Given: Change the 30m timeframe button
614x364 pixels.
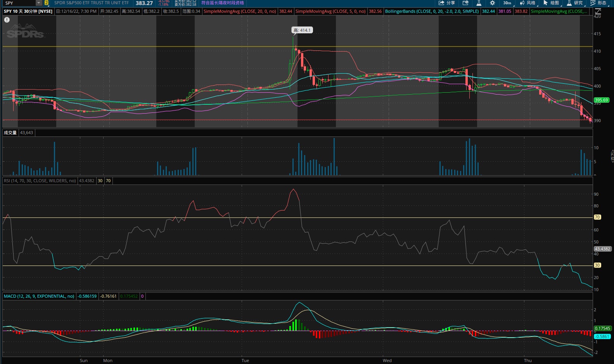Looking at the screenshot, I should [507, 3].
